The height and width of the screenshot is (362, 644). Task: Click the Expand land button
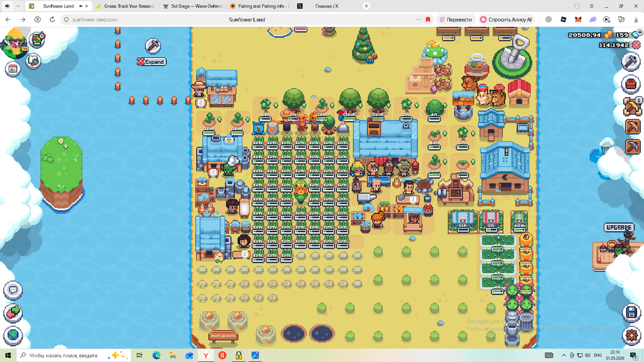click(151, 62)
